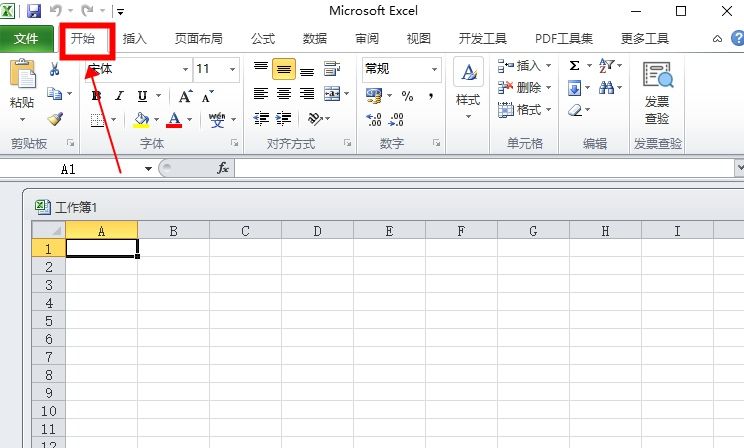Click the Percent Style icon
Screen dimensions: 744x448
pyautogui.click(x=407, y=96)
